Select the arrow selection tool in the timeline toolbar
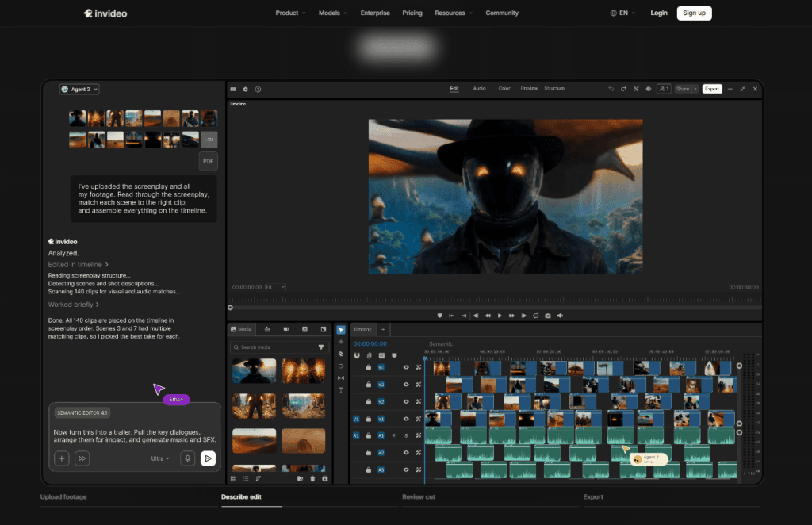Screen dimensions: 812x525 [341, 330]
